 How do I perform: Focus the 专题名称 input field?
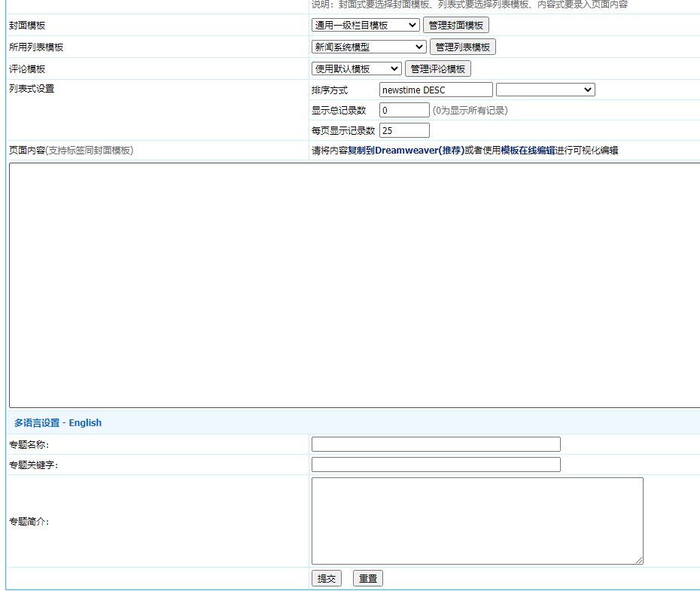point(435,443)
